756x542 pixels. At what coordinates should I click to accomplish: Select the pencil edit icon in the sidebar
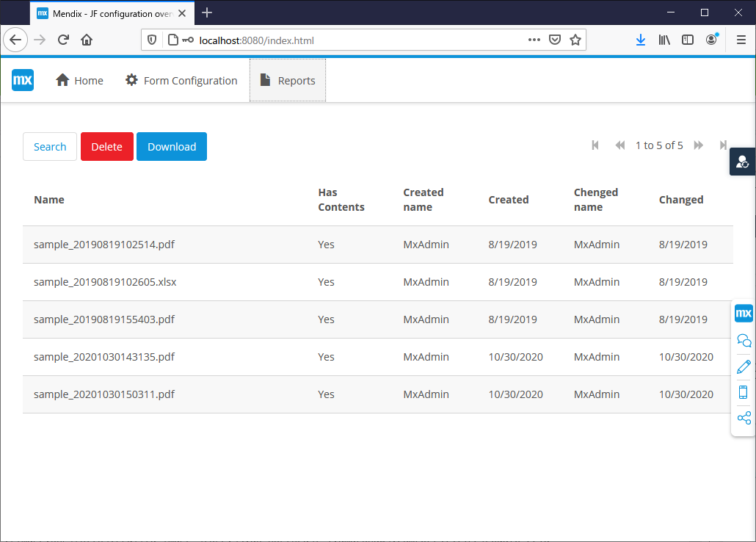(x=744, y=366)
